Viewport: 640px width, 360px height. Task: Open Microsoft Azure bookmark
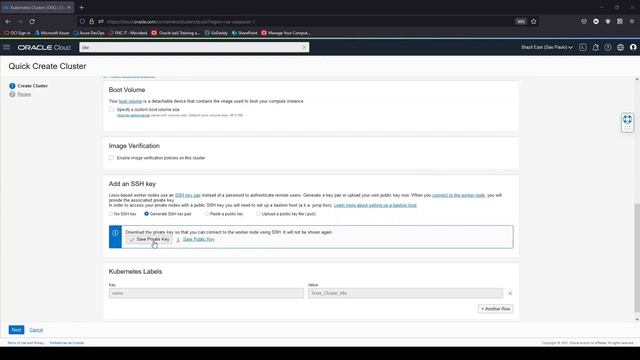click(x=52, y=33)
